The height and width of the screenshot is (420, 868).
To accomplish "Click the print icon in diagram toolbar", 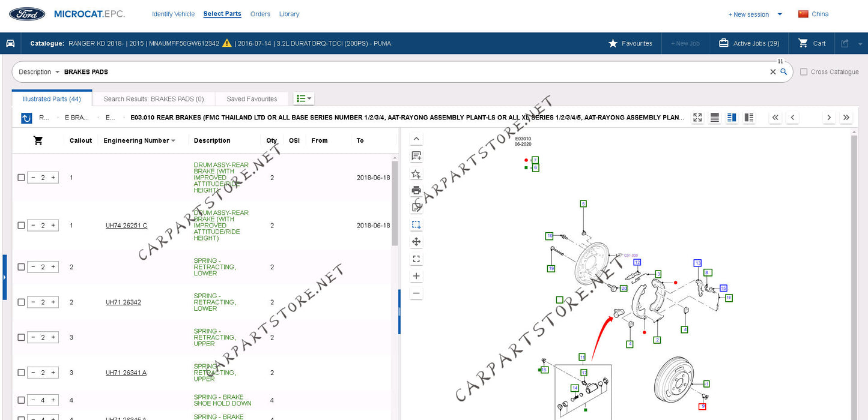I will [x=416, y=190].
